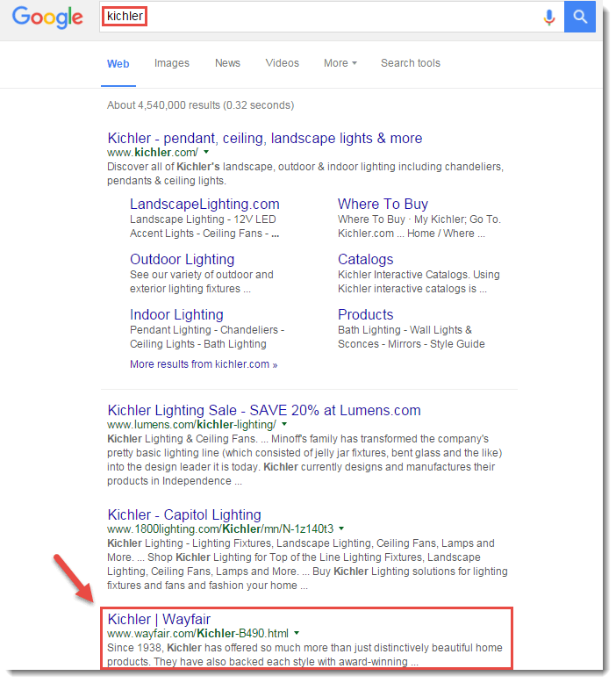
Task: Switch to the News tab
Action: [227, 63]
